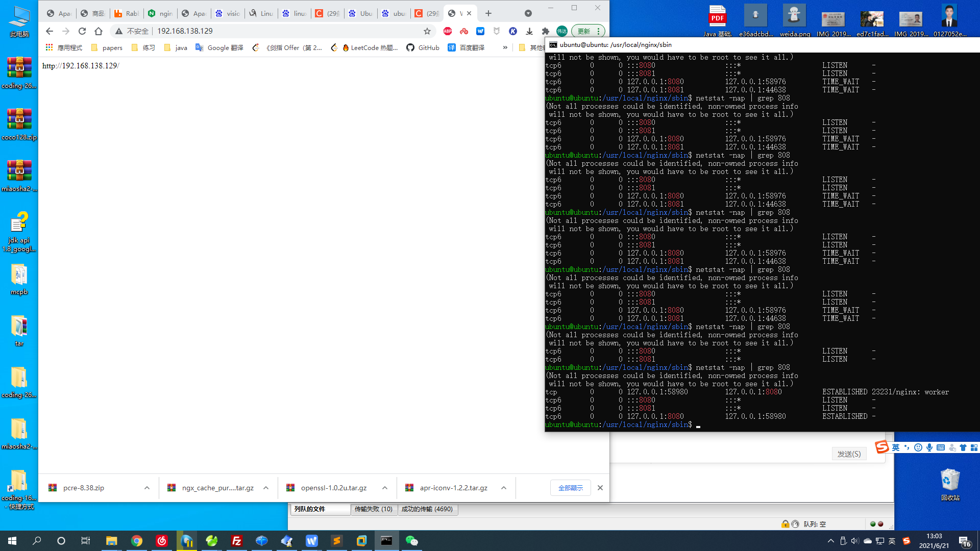Image resolution: width=980 pixels, height=551 pixels.
Task: Open the 传输失败 (10) tab
Action: pos(374,509)
